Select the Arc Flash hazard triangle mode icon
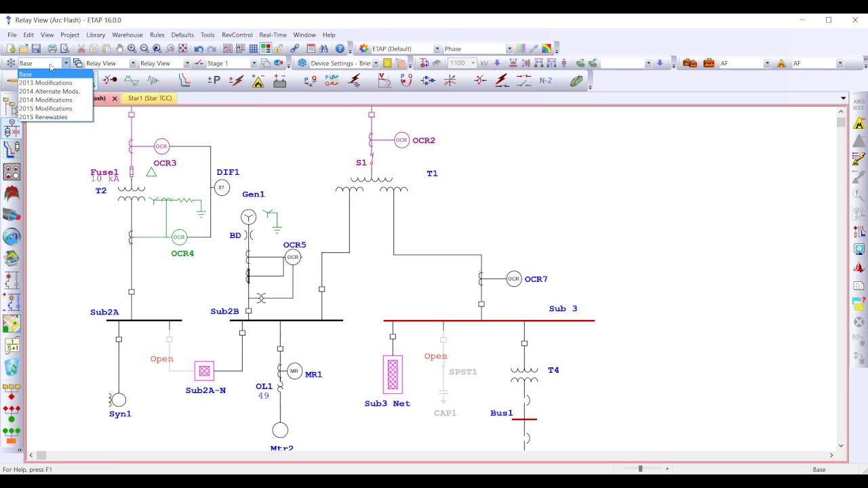This screenshot has width=868, height=488. point(258,81)
